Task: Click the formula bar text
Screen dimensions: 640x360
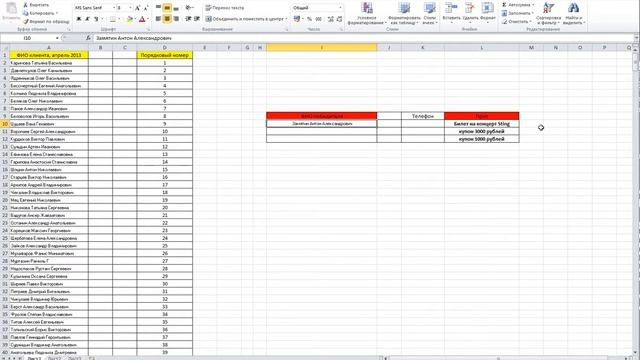Action: 134,38
